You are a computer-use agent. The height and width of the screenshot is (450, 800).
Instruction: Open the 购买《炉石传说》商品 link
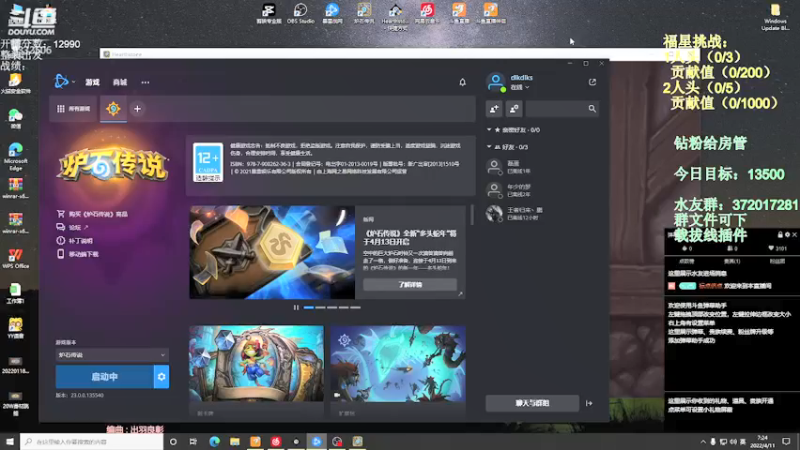click(x=92, y=214)
